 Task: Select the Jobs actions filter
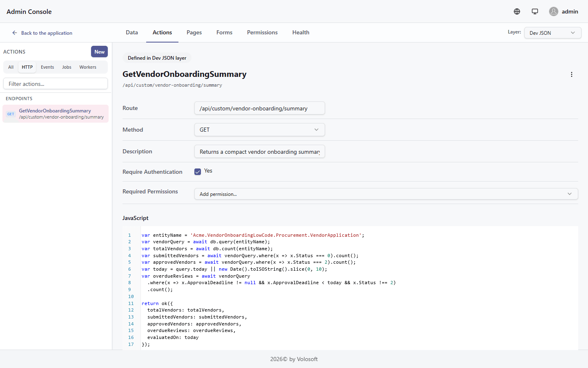pos(67,67)
